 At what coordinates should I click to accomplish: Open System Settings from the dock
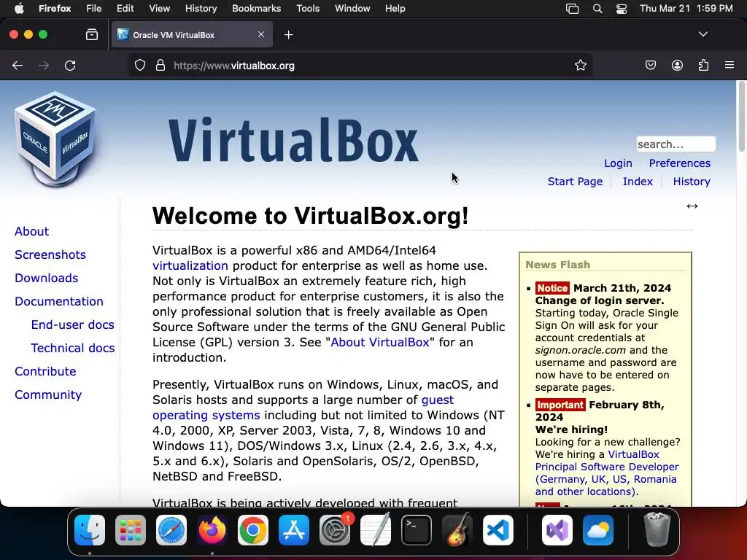[x=335, y=530]
